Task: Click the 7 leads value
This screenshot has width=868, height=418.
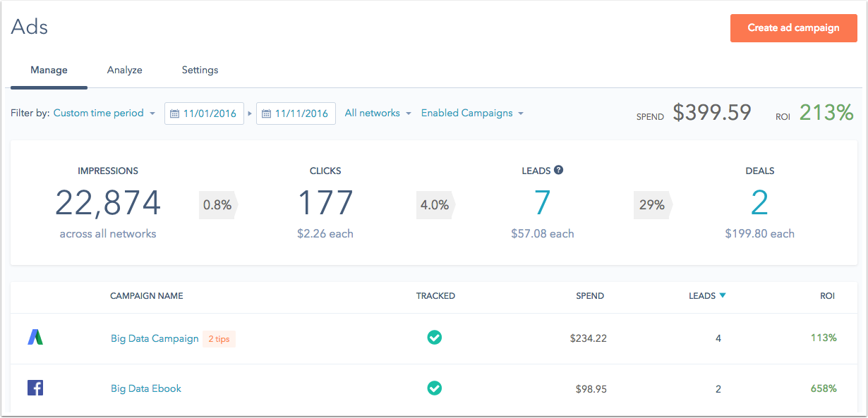Action: [542, 204]
